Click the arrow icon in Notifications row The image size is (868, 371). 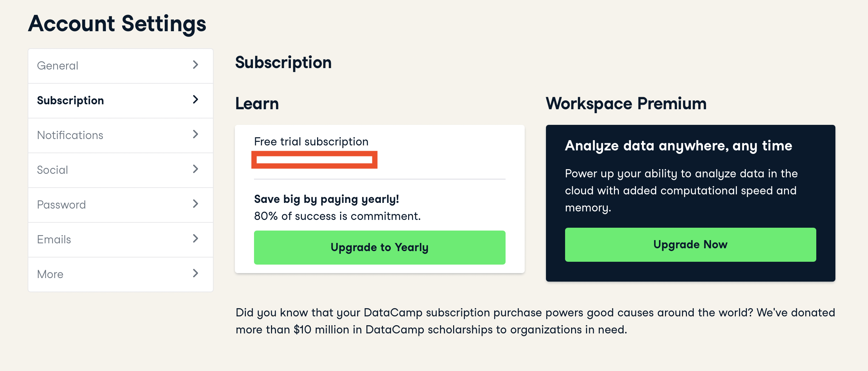[195, 134]
